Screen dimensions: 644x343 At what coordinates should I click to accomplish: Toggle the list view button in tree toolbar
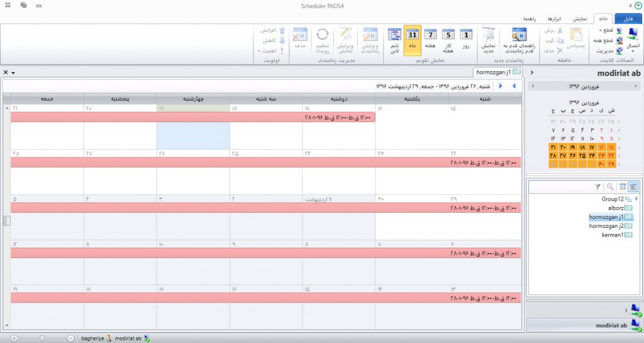coord(633,187)
